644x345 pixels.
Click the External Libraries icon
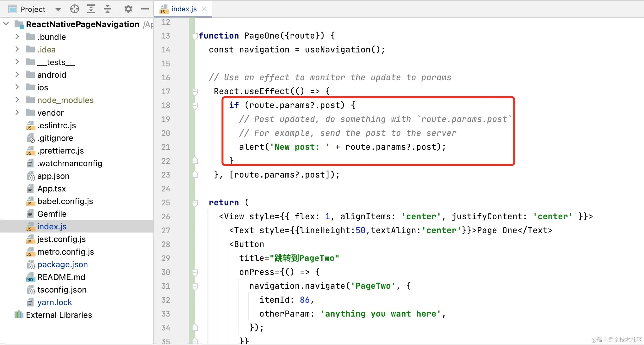(19, 315)
